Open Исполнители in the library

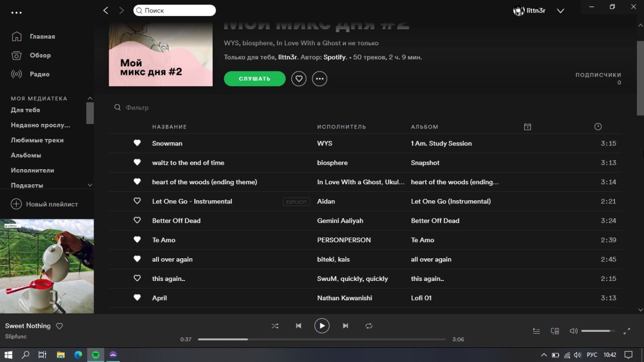[33, 170]
